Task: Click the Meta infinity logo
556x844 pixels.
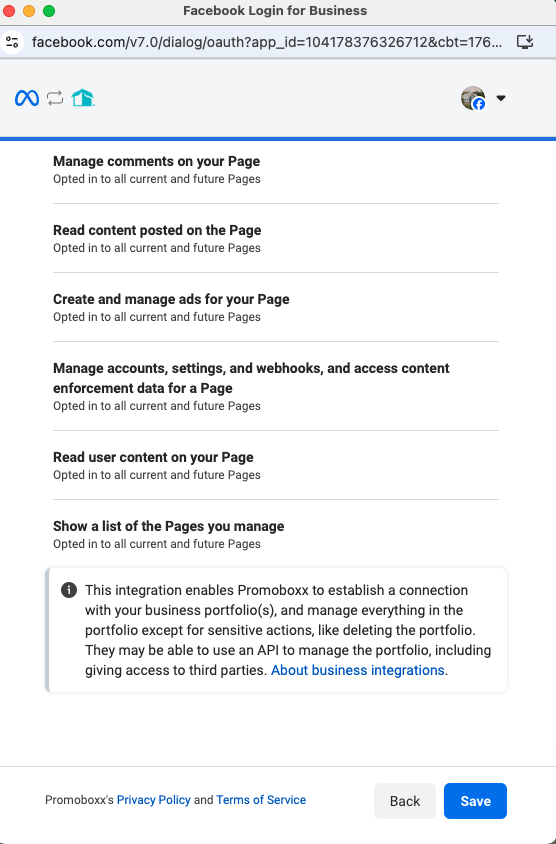Action: tap(27, 98)
